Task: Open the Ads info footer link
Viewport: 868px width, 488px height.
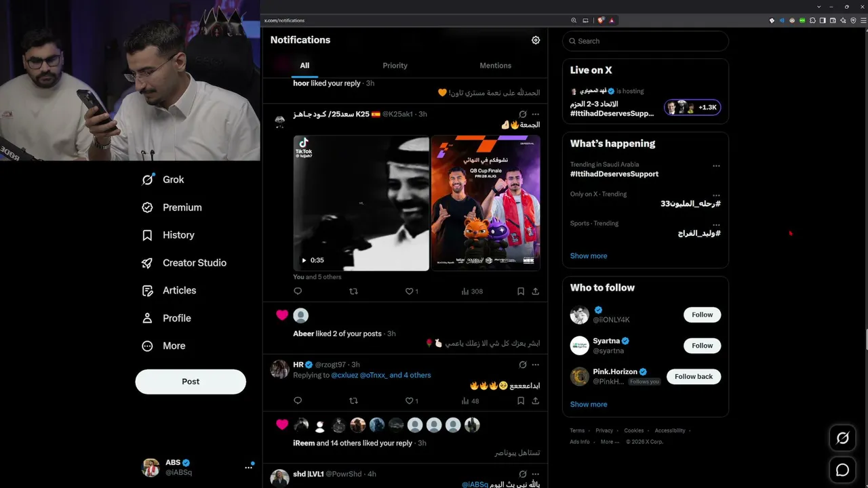Action: pyautogui.click(x=580, y=442)
